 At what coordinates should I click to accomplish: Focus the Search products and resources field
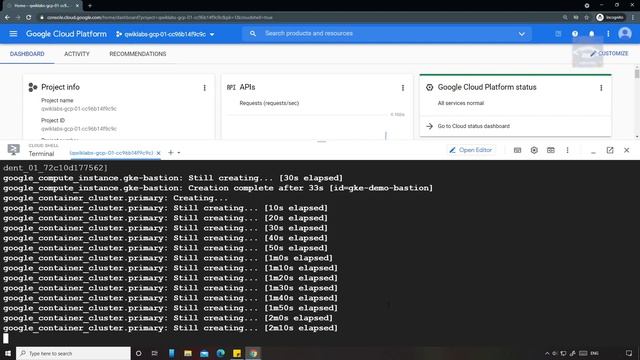click(387, 33)
